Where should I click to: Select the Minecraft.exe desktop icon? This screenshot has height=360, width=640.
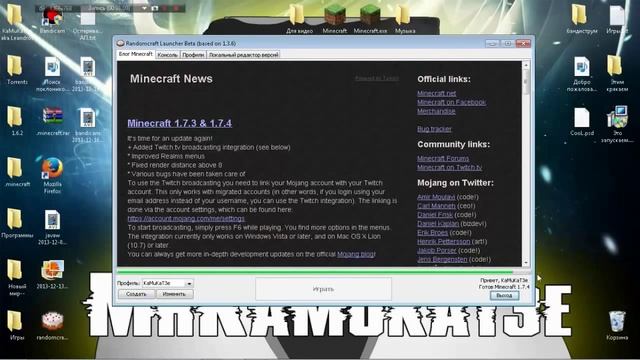coord(370,19)
